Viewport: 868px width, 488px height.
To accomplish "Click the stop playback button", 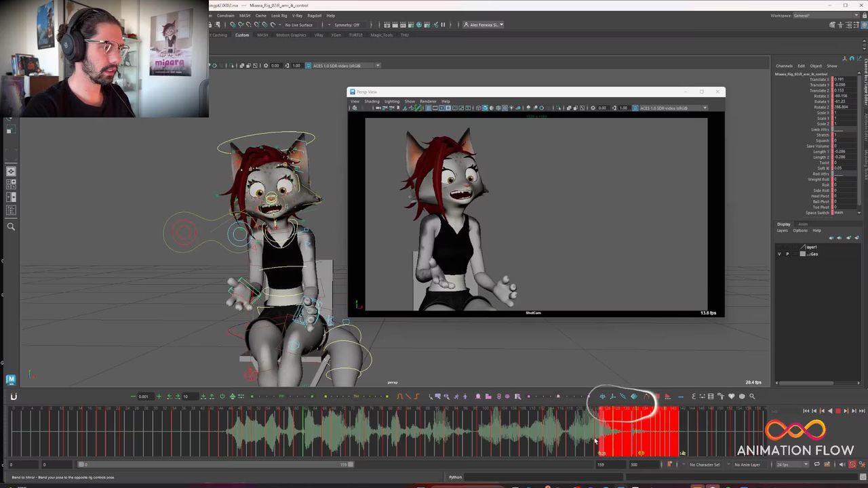I will tap(837, 411).
